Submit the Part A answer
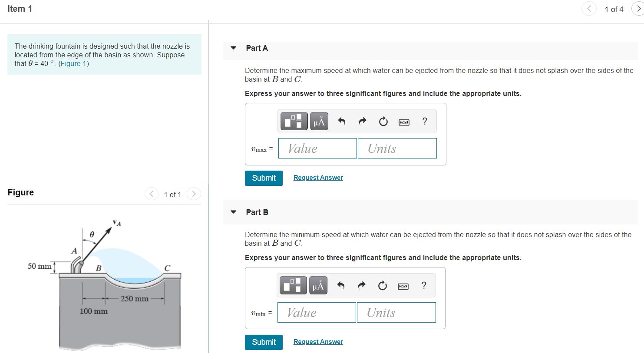 264,178
